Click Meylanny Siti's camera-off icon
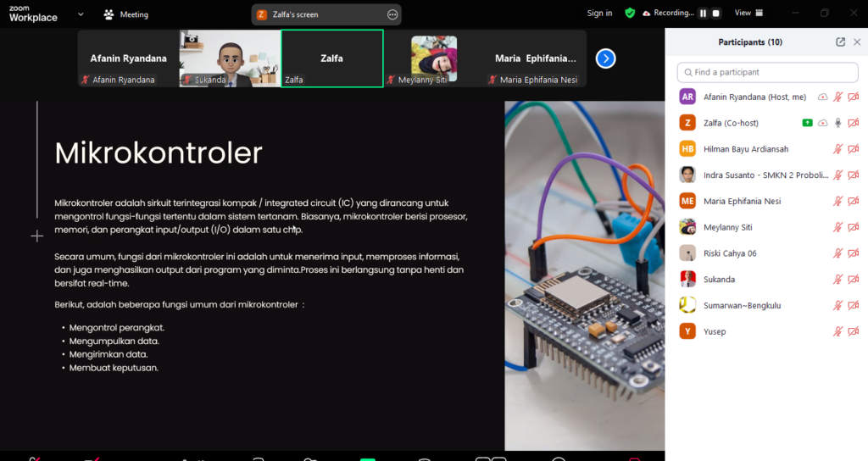Viewport: 868px width, 461px height. [x=854, y=227]
